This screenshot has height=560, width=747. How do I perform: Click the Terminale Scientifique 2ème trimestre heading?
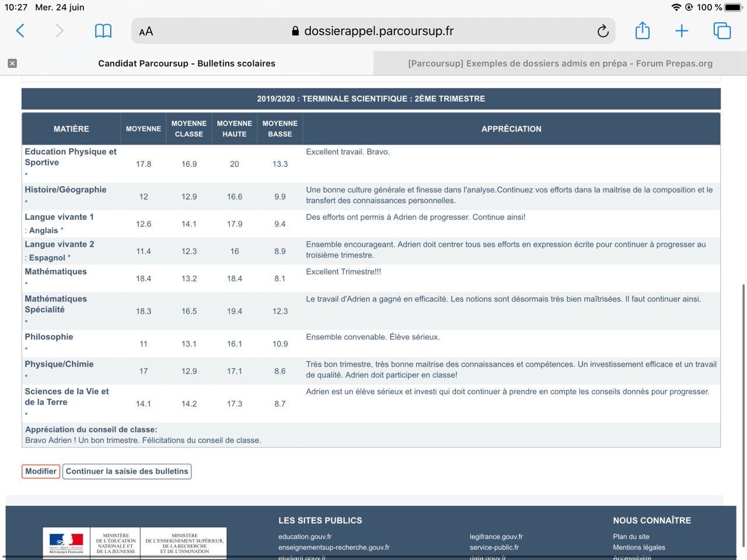tap(371, 99)
